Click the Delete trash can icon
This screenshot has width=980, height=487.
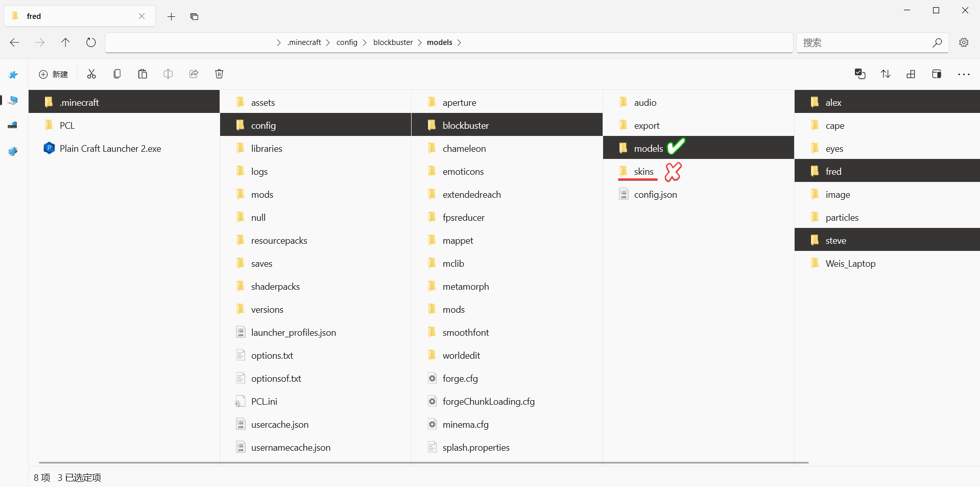[219, 74]
